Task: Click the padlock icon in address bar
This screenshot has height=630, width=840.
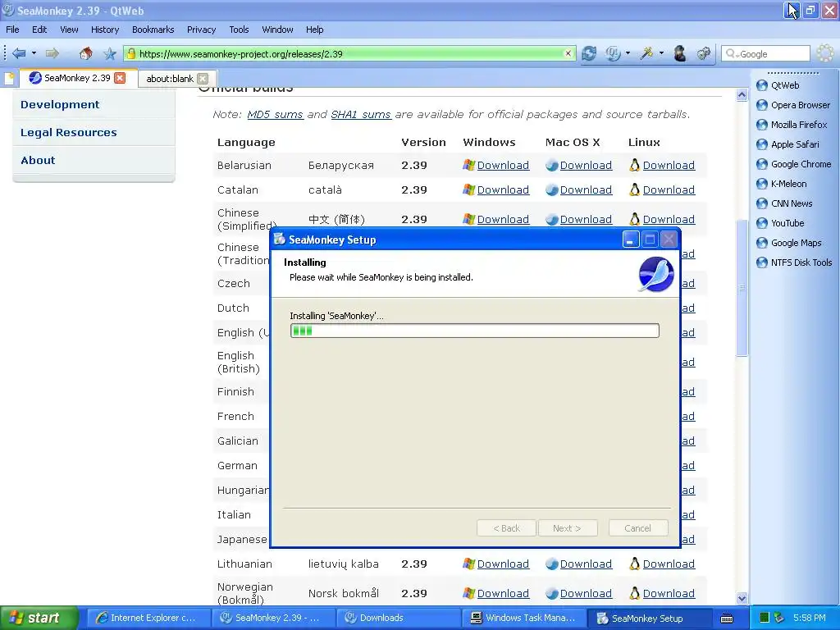Action: [x=131, y=53]
